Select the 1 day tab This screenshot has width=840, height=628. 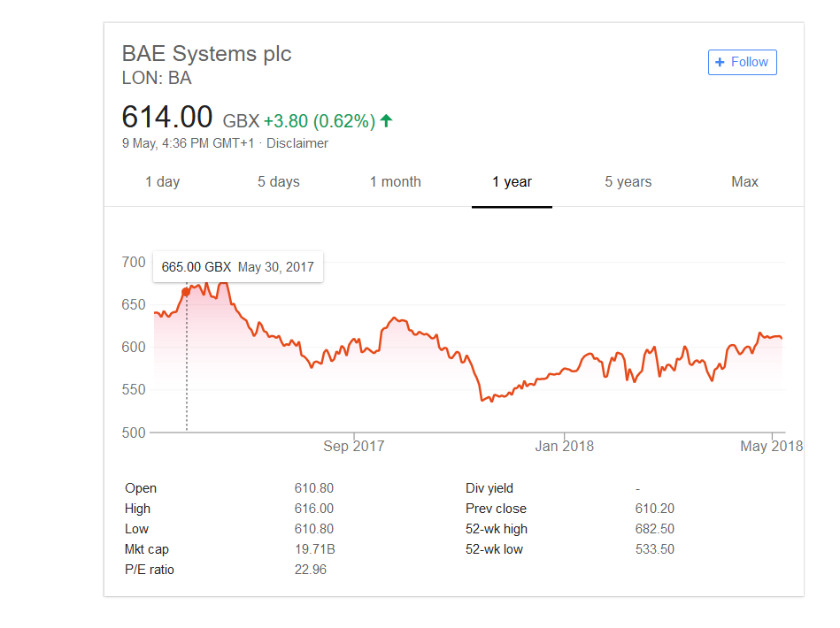(x=162, y=182)
